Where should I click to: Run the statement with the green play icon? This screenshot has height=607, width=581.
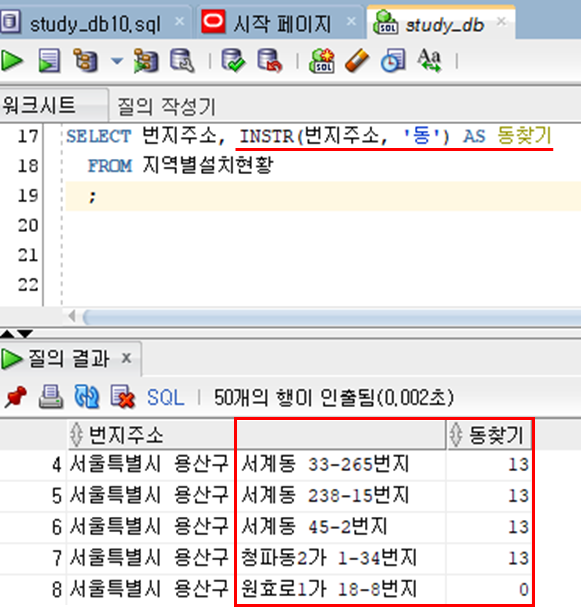point(12,61)
